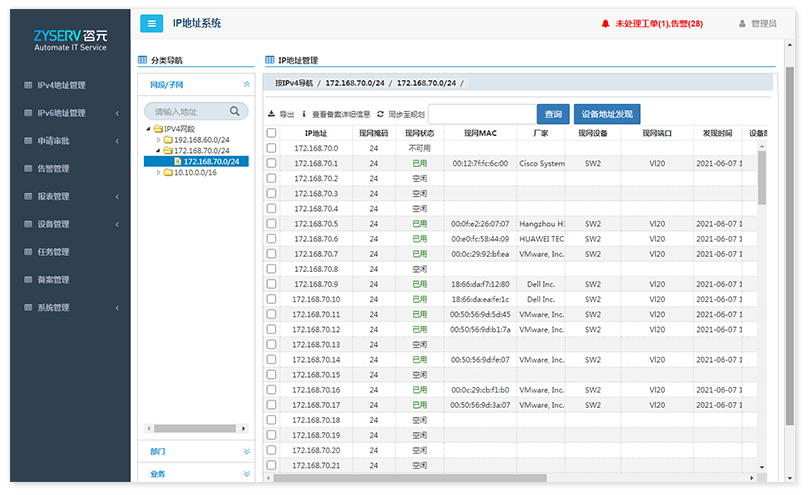Click the 设备地址发现 button
This screenshot has width=808, height=495.
(607, 114)
